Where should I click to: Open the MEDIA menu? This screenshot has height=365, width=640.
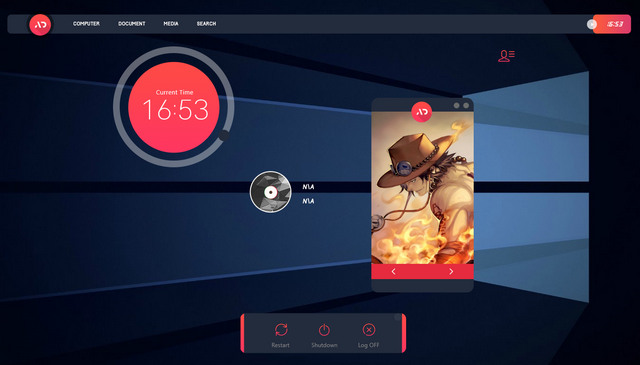click(x=171, y=24)
